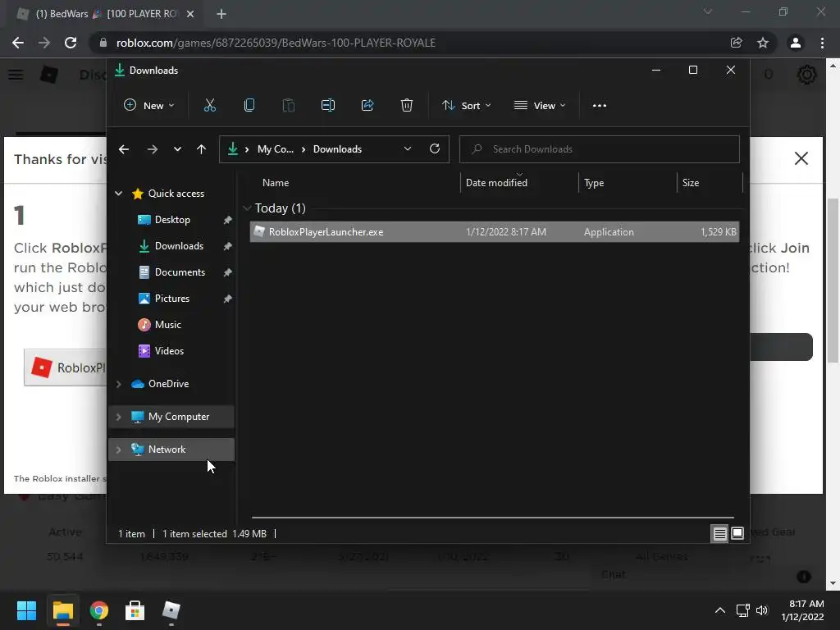Viewport: 840px width, 630px height.
Task: Open Chrome profile avatar icon
Action: 796,43
